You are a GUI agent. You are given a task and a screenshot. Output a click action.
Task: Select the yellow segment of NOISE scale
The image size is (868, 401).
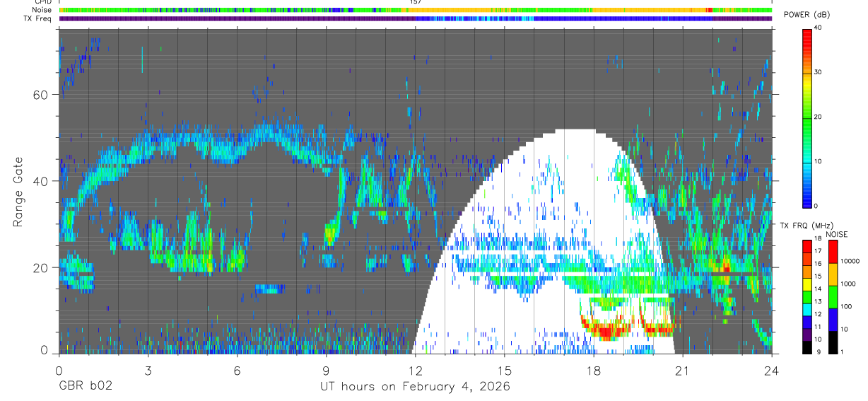[x=833, y=274]
